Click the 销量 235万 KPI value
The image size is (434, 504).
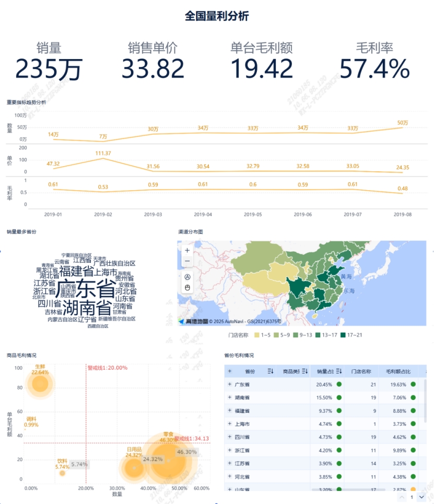tap(49, 69)
